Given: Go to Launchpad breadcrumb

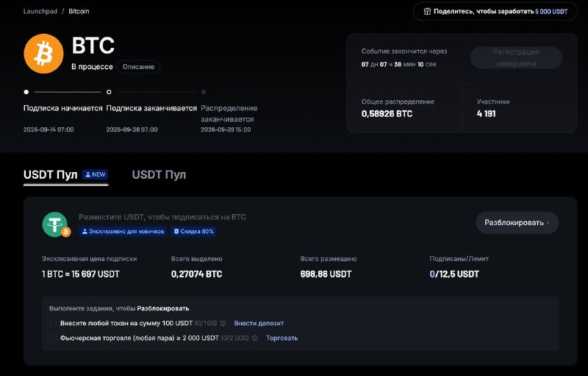Looking at the screenshot, I should (x=40, y=11).
